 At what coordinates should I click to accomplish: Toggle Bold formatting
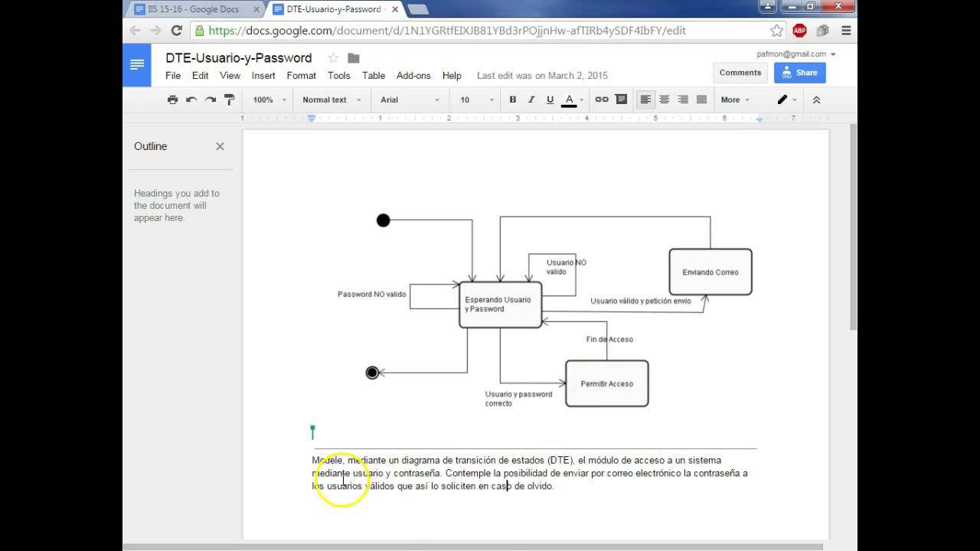click(513, 99)
